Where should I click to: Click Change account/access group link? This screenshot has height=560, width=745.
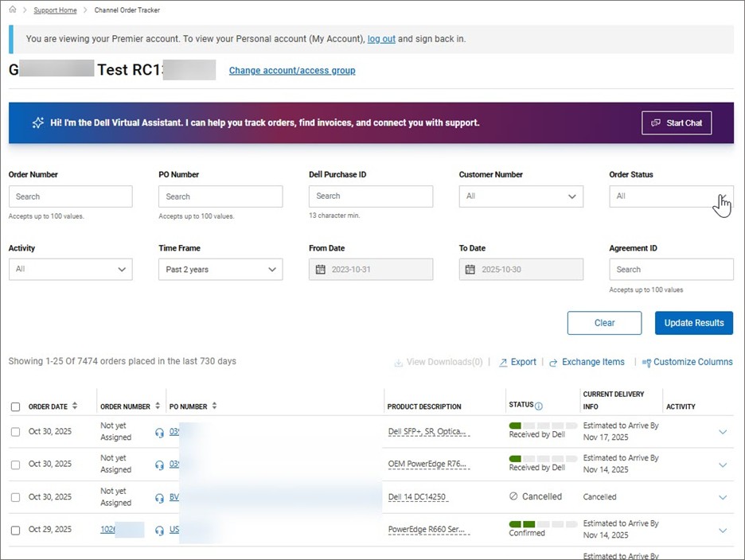[x=292, y=70]
